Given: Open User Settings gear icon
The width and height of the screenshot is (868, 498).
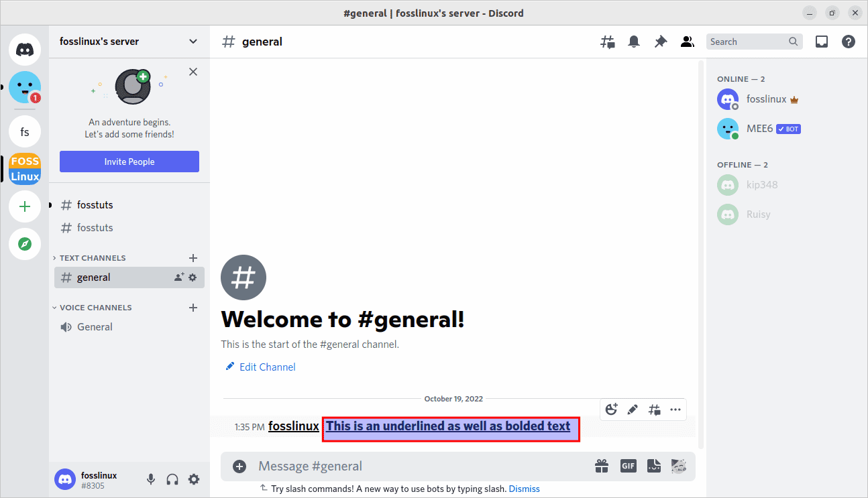Looking at the screenshot, I should (x=194, y=479).
